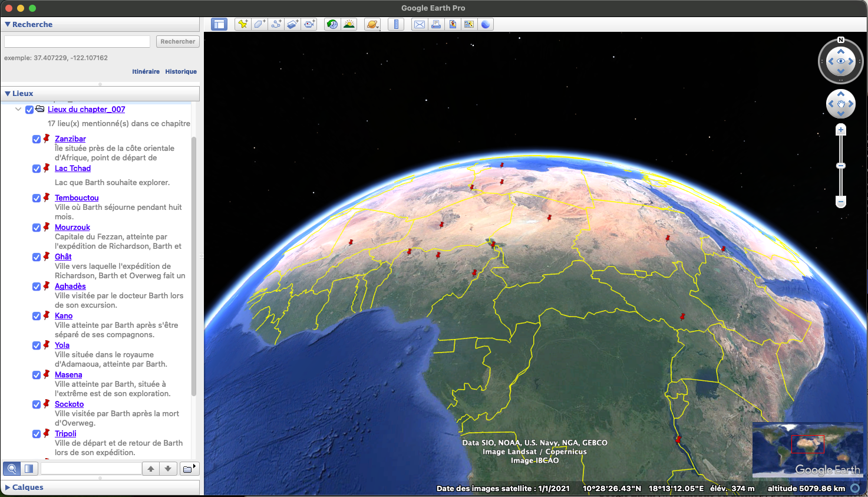Switch to Itinéraire search mode
868x497 pixels.
pyautogui.click(x=146, y=71)
